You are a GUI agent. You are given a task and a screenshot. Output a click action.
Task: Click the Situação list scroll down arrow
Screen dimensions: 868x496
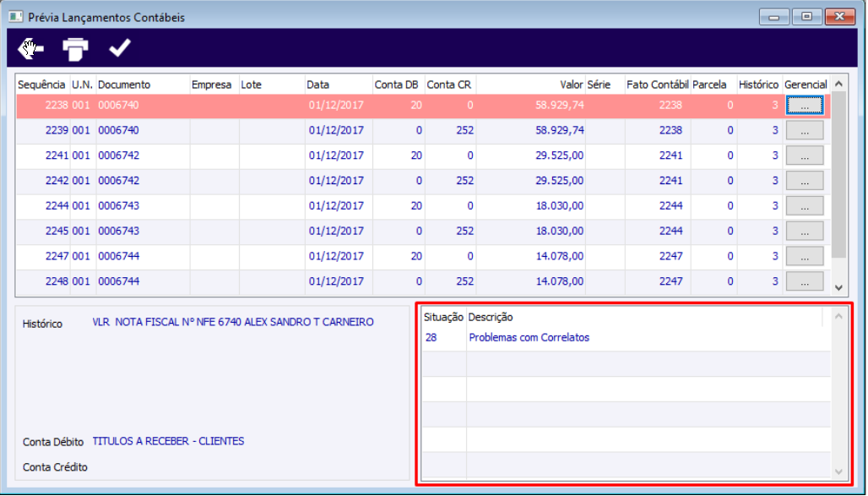click(838, 471)
